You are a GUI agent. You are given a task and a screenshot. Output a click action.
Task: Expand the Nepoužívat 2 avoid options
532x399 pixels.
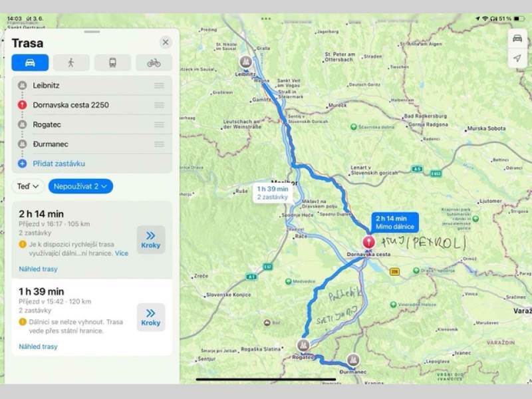pos(80,186)
